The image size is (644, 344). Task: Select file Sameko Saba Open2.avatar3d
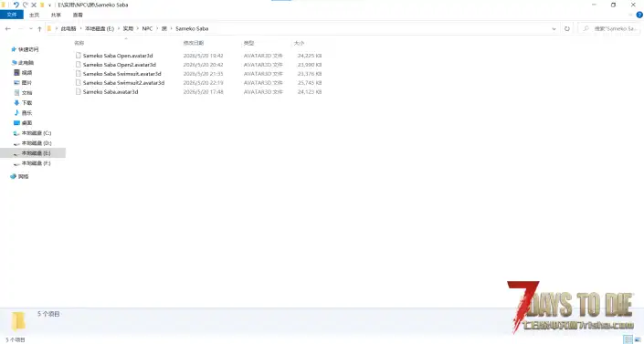120,65
